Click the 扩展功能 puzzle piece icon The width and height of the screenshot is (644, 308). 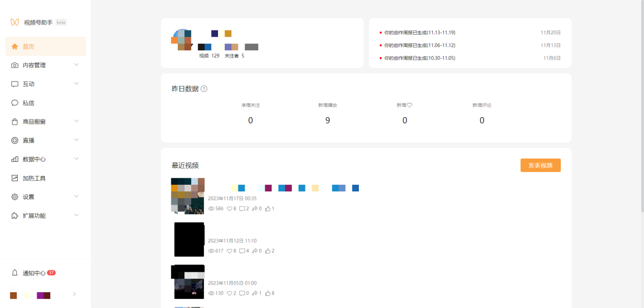15,216
